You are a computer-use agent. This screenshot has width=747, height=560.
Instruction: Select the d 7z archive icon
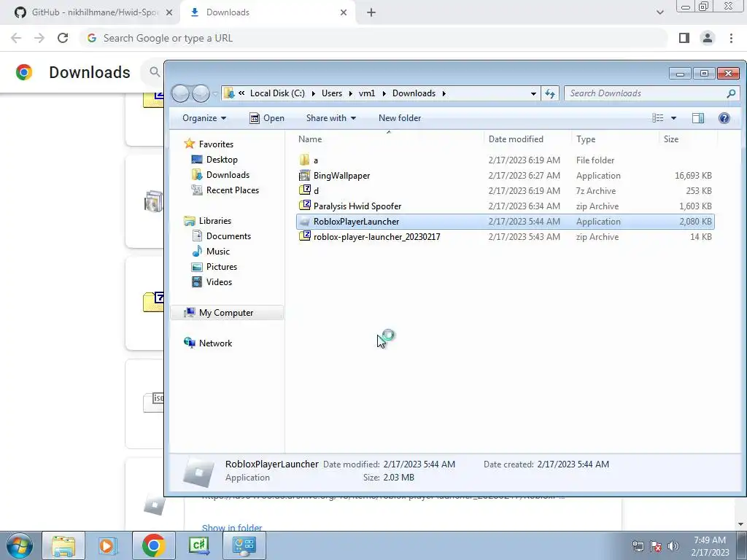[304, 190]
